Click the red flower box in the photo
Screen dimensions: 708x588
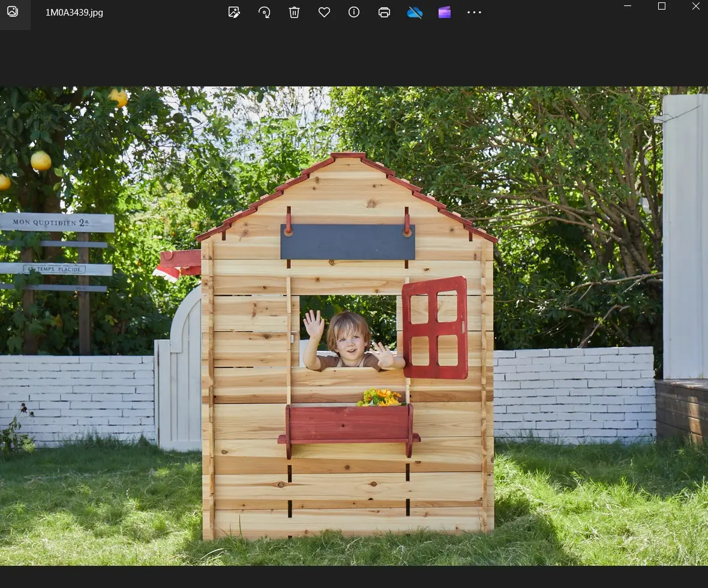click(x=349, y=425)
